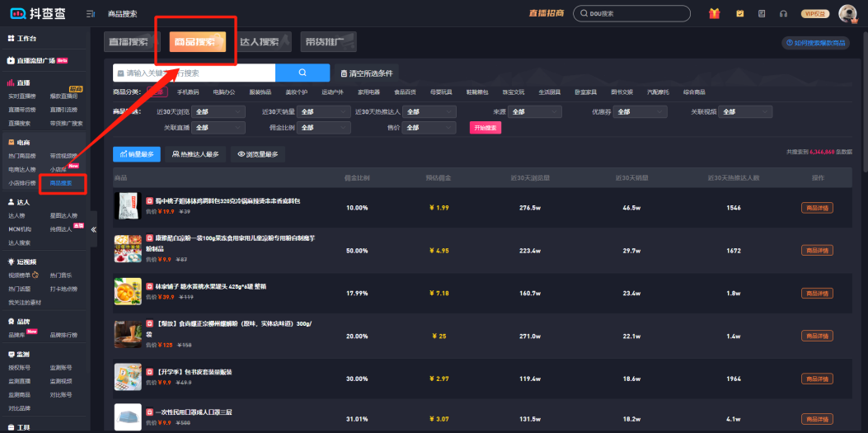Open the headset customer support icon
The image size is (868, 433).
[x=783, y=13]
